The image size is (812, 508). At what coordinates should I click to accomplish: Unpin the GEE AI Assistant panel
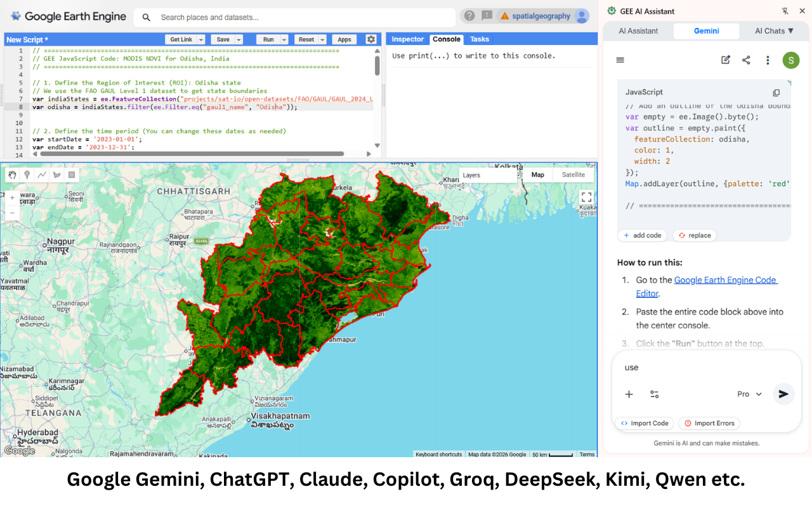(x=785, y=11)
